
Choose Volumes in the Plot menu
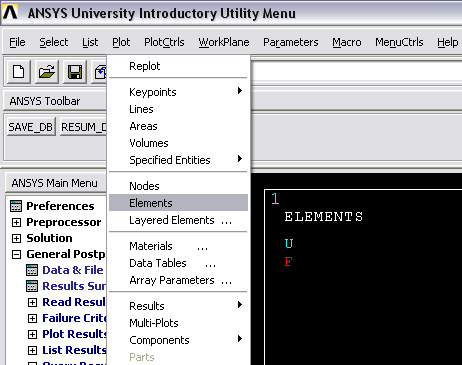(x=178, y=143)
